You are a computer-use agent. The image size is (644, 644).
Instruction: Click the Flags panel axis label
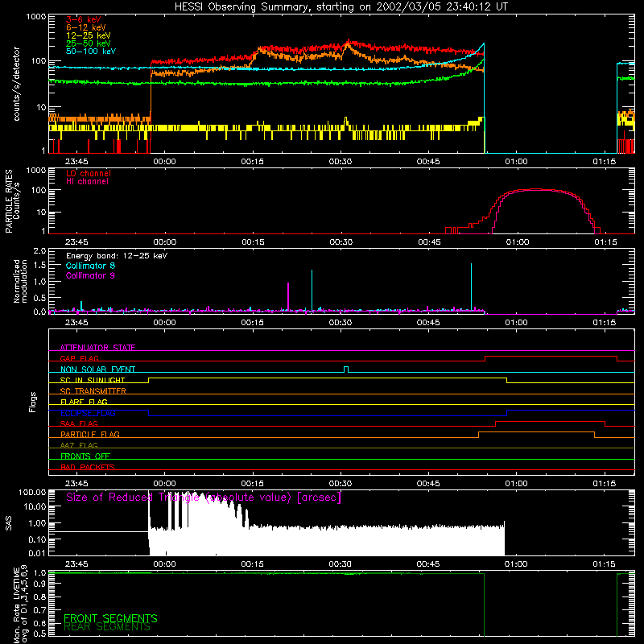(32, 402)
